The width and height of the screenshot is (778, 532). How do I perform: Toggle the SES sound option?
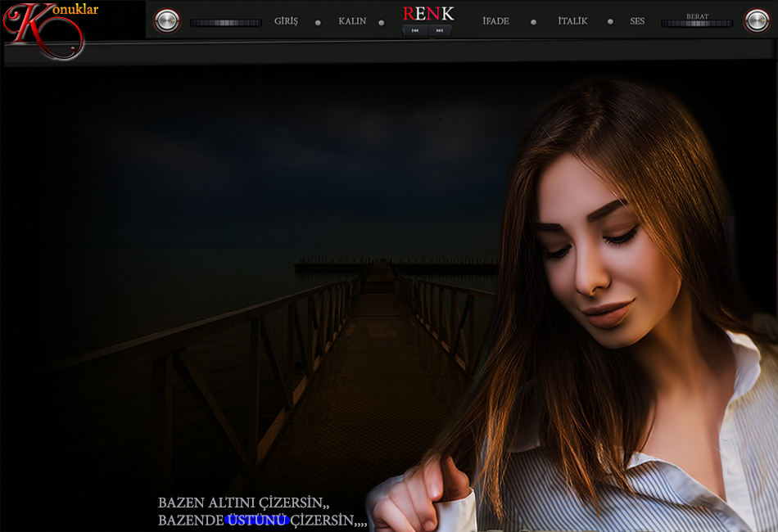click(x=637, y=21)
